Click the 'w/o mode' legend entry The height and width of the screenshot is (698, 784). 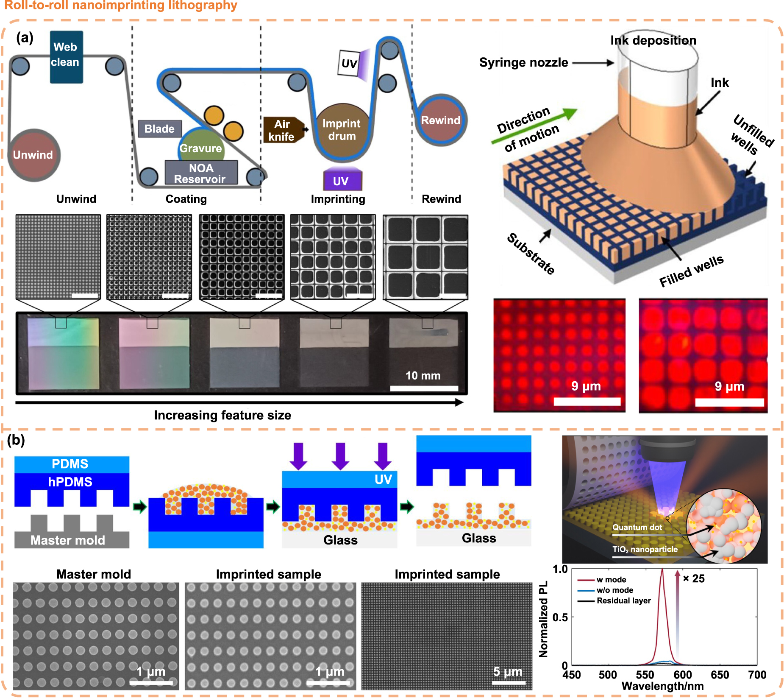[605, 590]
